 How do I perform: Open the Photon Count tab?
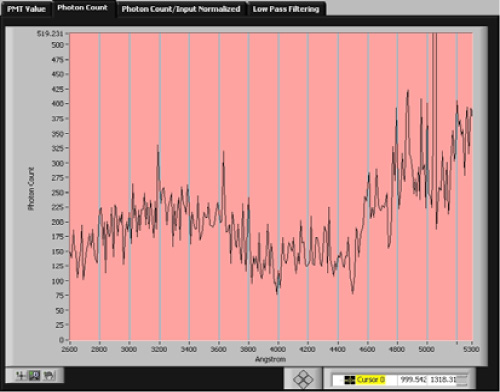pyautogui.click(x=82, y=8)
